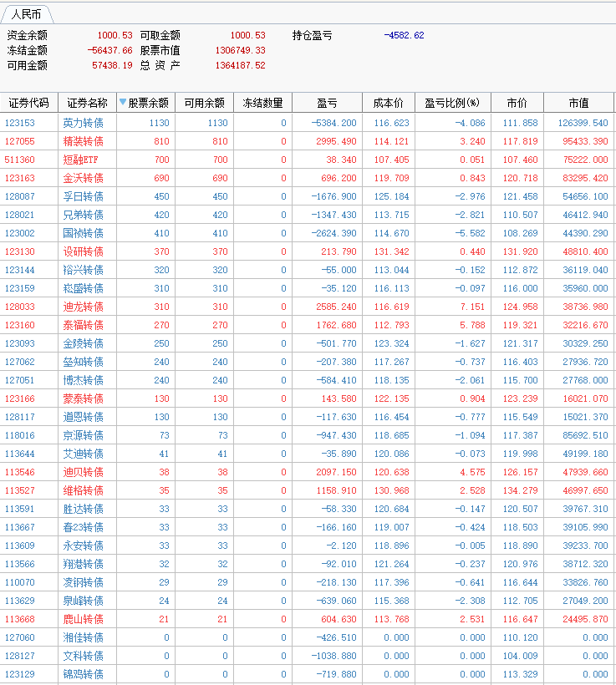
Task: Click the 股票余额 sort arrow icon
Action: pos(123,102)
